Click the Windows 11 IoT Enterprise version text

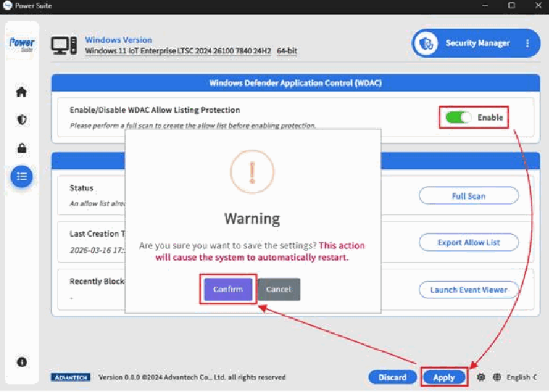pyautogui.click(x=178, y=51)
